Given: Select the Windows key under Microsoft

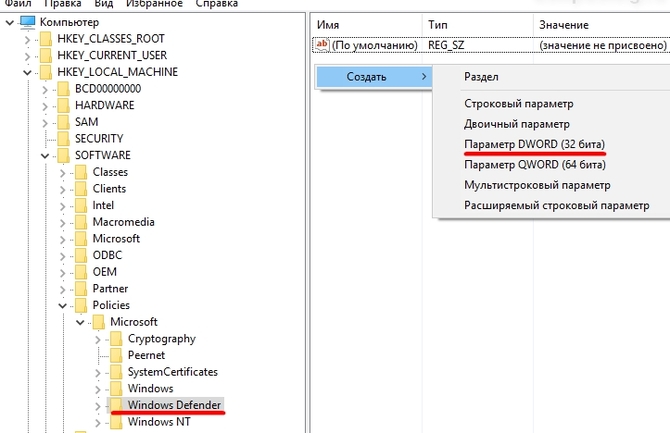Looking at the screenshot, I should (x=150, y=389).
